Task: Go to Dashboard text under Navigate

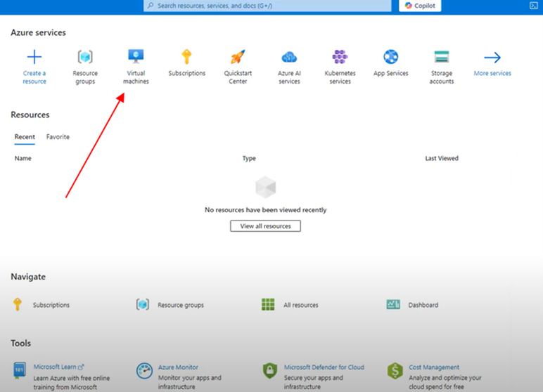Action: [x=423, y=305]
